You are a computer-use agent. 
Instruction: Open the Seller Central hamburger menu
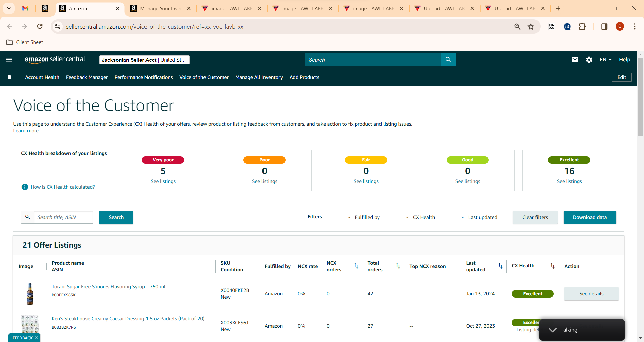coord(9,60)
